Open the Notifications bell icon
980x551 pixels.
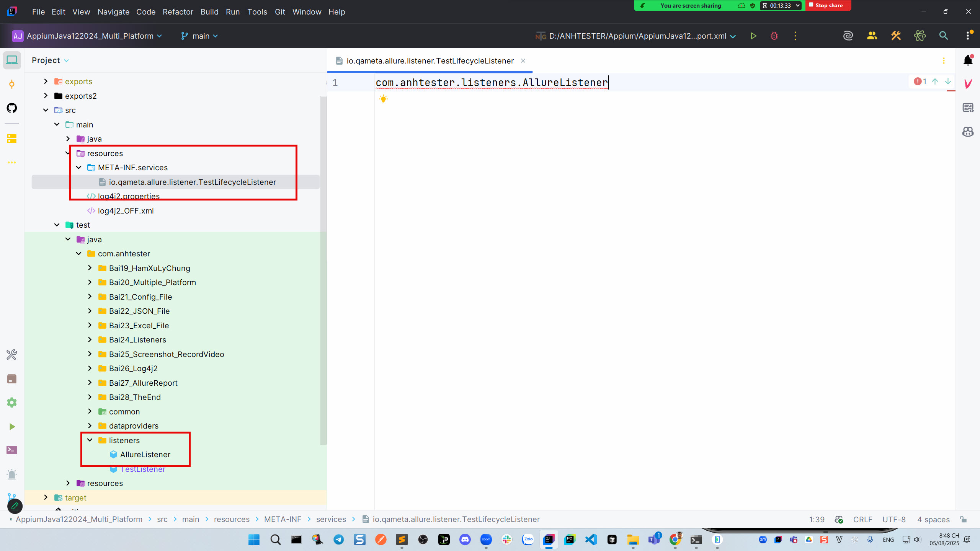[x=968, y=60]
